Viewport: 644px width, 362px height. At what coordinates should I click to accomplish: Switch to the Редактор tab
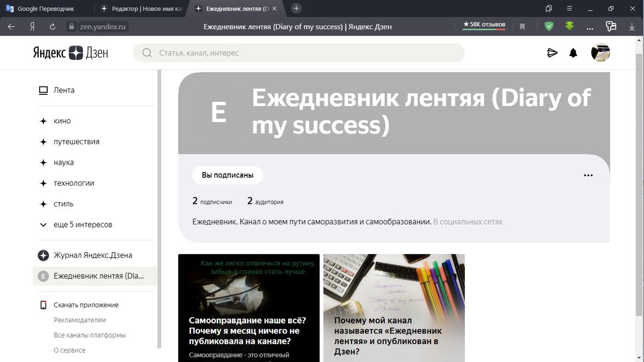coord(141,9)
